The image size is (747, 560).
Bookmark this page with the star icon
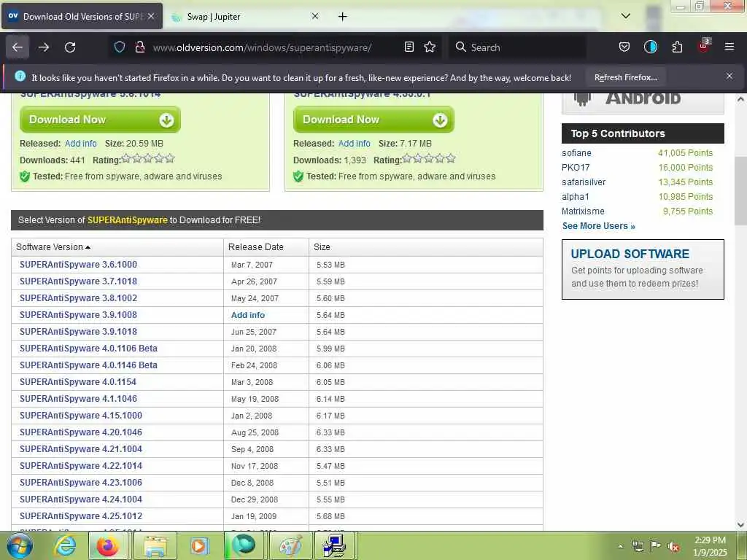point(430,47)
